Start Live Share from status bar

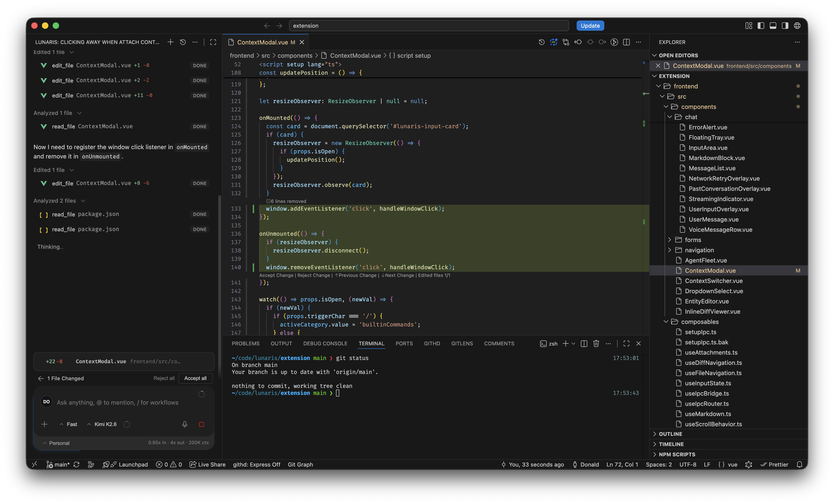[x=208, y=464]
